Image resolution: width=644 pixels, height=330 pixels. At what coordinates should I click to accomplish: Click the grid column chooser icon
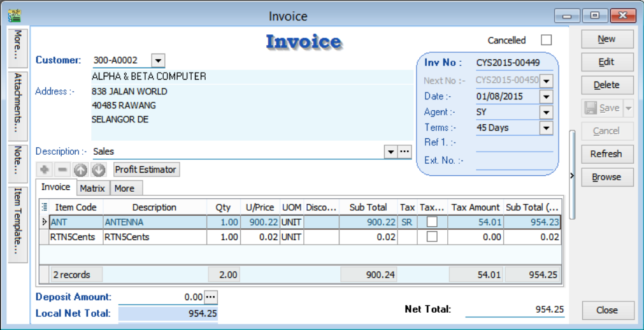click(x=44, y=207)
